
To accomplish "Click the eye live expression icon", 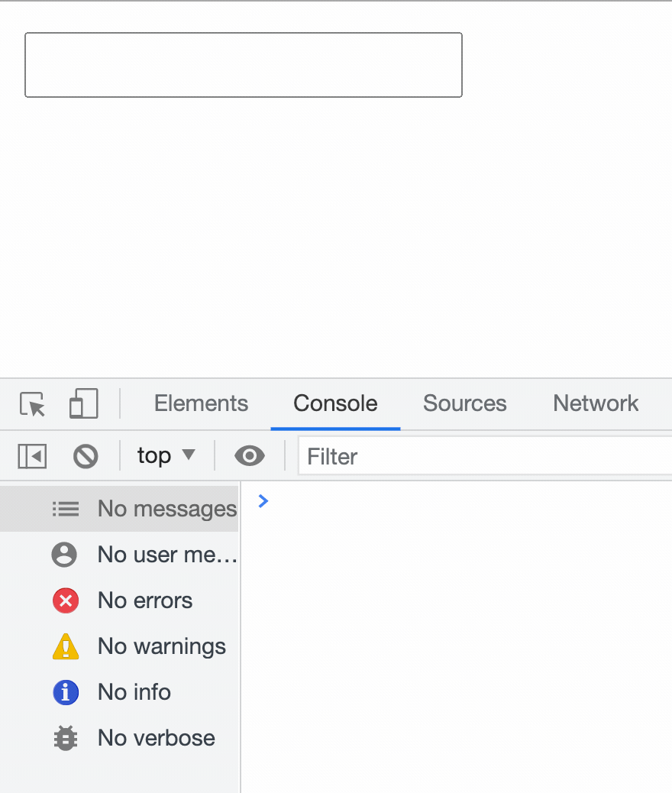I will tap(249, 455).
